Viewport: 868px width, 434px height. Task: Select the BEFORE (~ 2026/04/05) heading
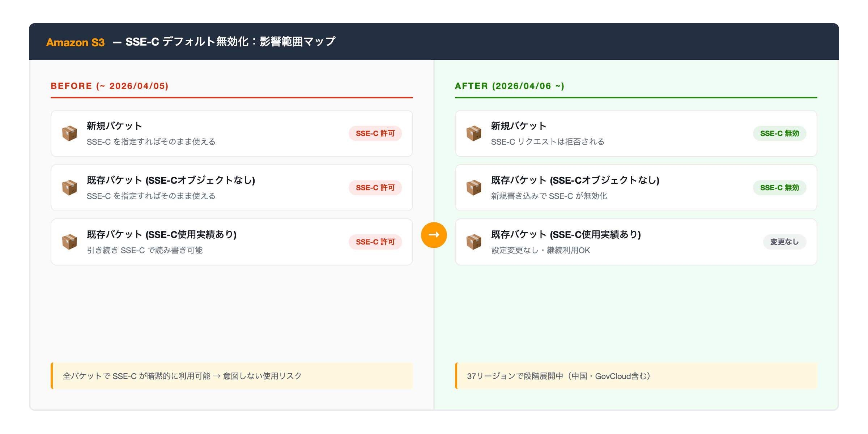(110, 86)
